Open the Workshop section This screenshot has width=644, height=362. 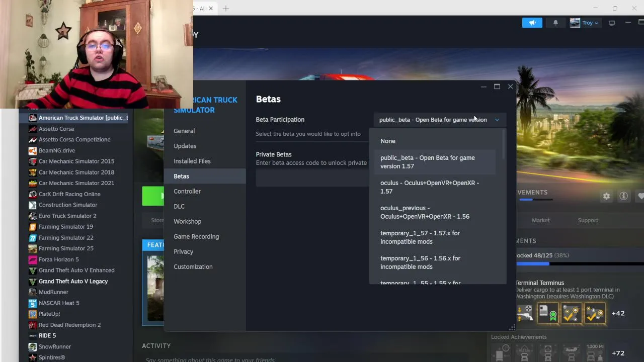tap(205, 221)
